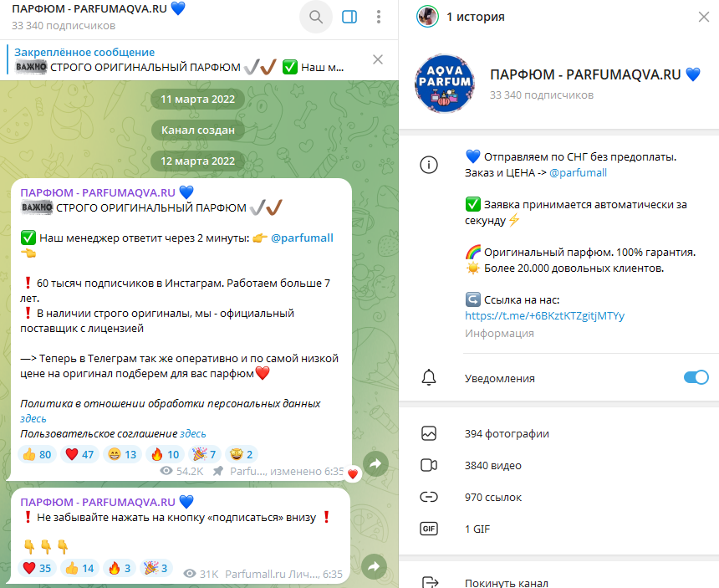View the AQVA PARFUM channel profile photo

tap(444, 84)
